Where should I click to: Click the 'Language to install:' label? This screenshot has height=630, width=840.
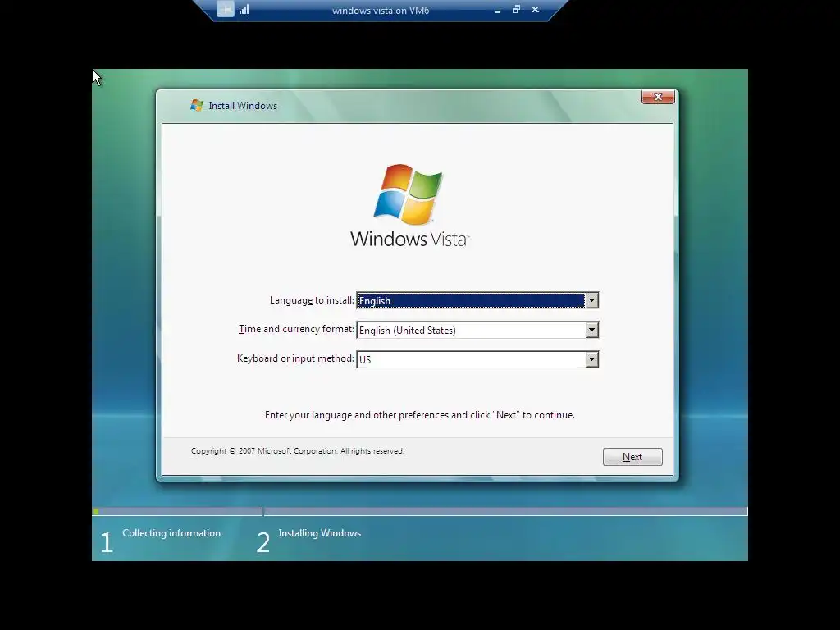pos(312,300)
